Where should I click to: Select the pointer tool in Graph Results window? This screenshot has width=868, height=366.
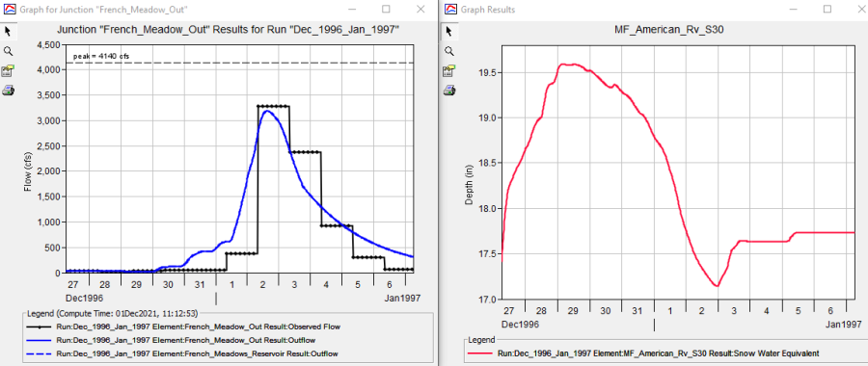tap(449, 31)
